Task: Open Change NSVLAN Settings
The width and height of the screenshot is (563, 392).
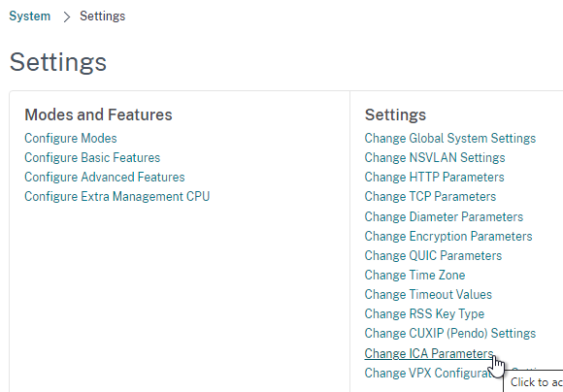Action: click(435, 157)
